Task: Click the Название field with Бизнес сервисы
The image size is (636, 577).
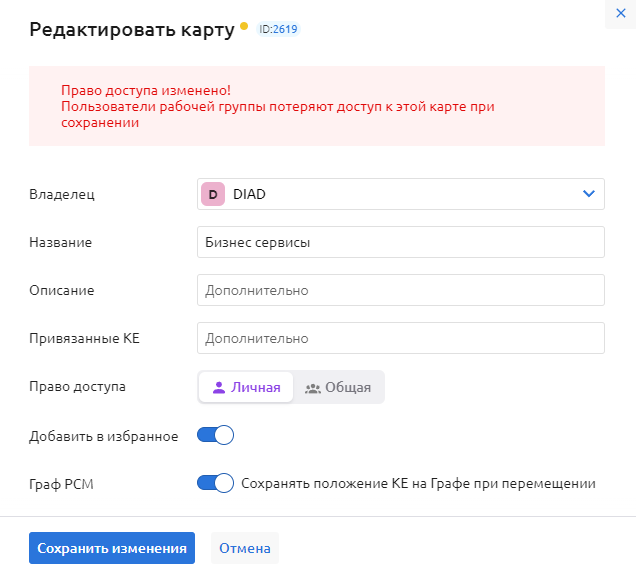Action: coord(400,242)
